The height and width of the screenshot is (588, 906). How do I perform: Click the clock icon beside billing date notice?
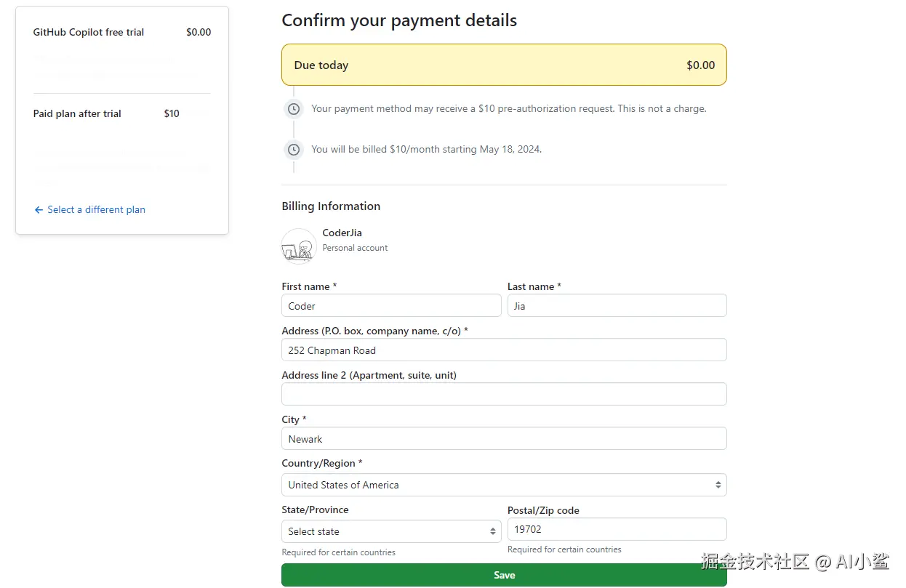tap(294, 150)
